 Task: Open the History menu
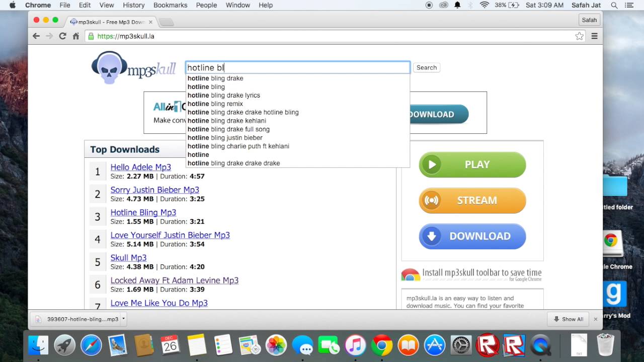[134, 5]
